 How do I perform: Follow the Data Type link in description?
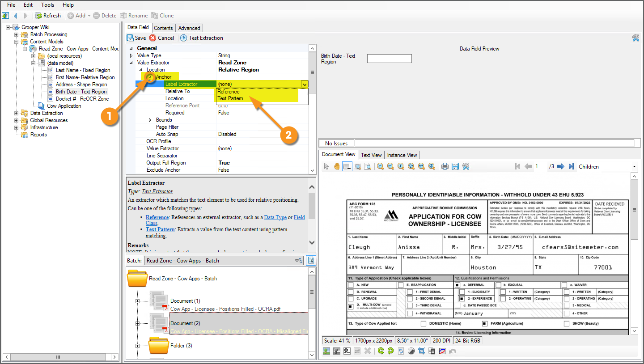click(x=275, y=217)
